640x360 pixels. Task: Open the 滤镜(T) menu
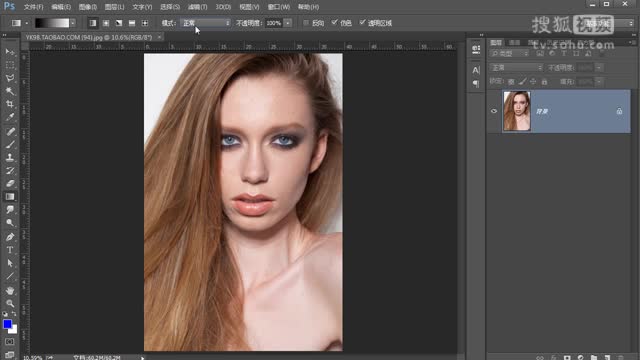(x=198, y=7)
